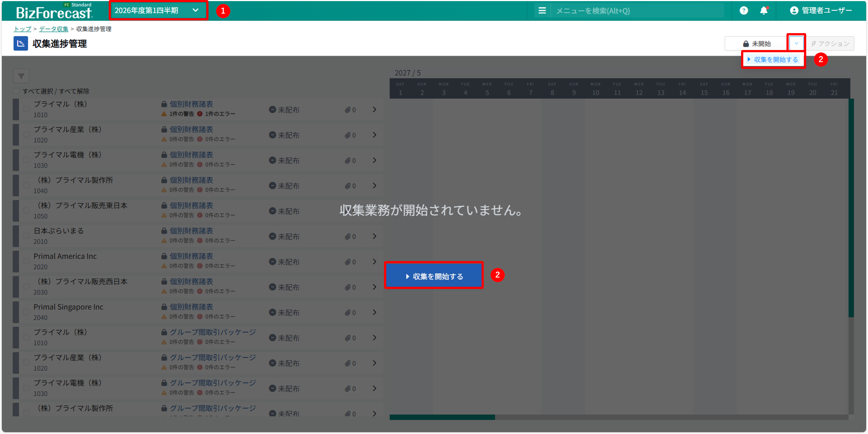Viewport: 868px width, 434px height.
Task: Click the hamburger menu icon
Action: click(542, 11)
